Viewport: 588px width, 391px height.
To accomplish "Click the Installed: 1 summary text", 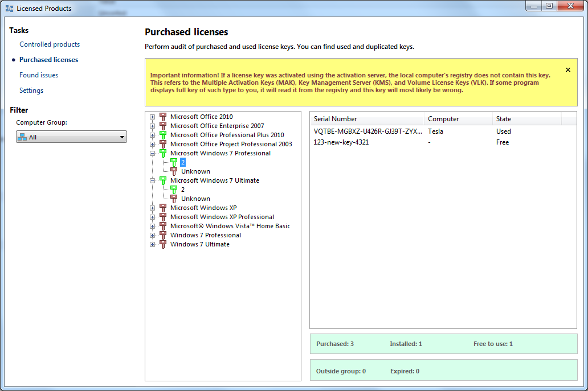I will (406, 344).
